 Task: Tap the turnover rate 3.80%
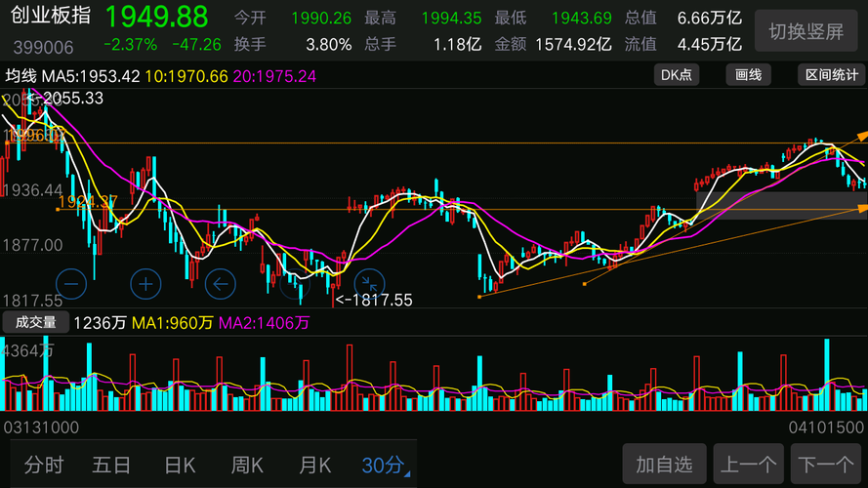click(x=329, y=44)
